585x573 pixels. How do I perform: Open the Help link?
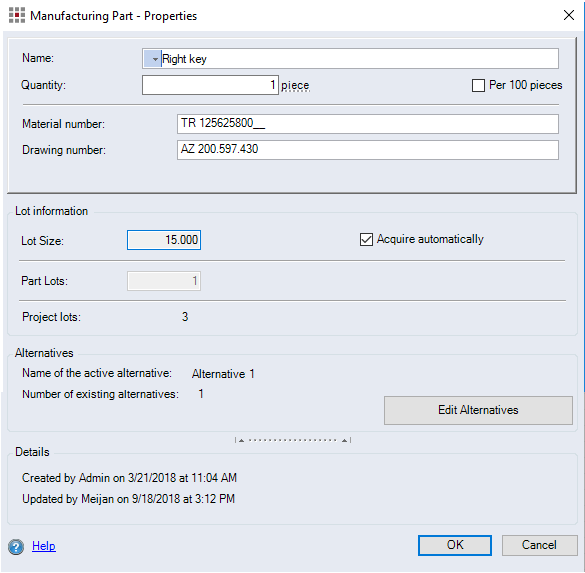44,546
